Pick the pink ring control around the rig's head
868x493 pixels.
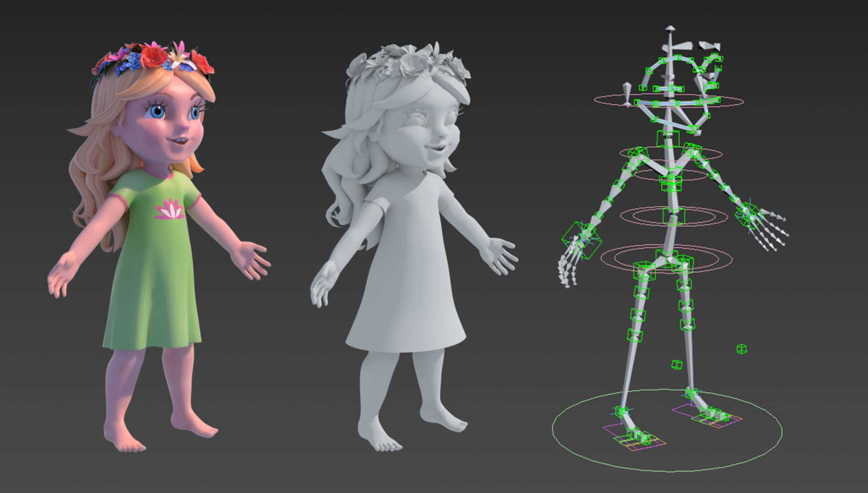(x=668, y=100)
